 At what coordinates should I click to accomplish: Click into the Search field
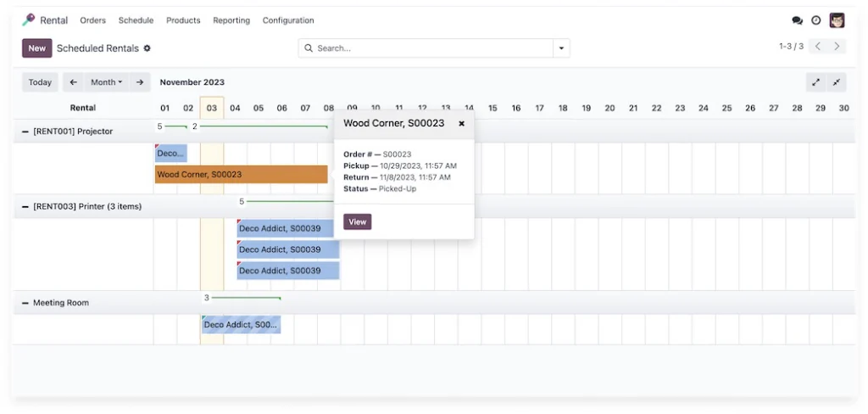433,48
